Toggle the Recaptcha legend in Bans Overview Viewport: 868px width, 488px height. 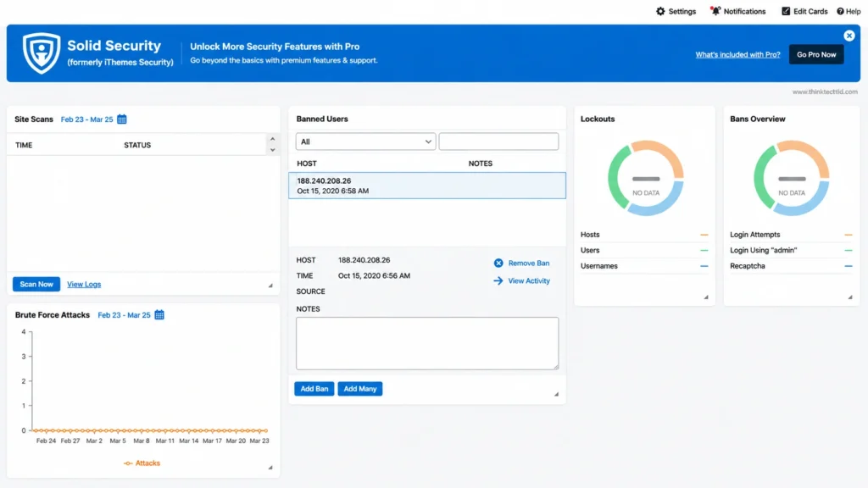[791, 266]
